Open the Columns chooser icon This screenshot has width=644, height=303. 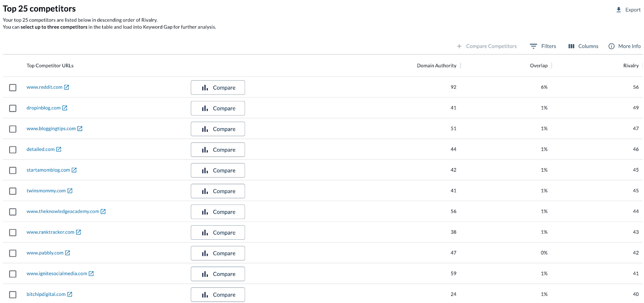pyautogui.click(x=571, y=46)
